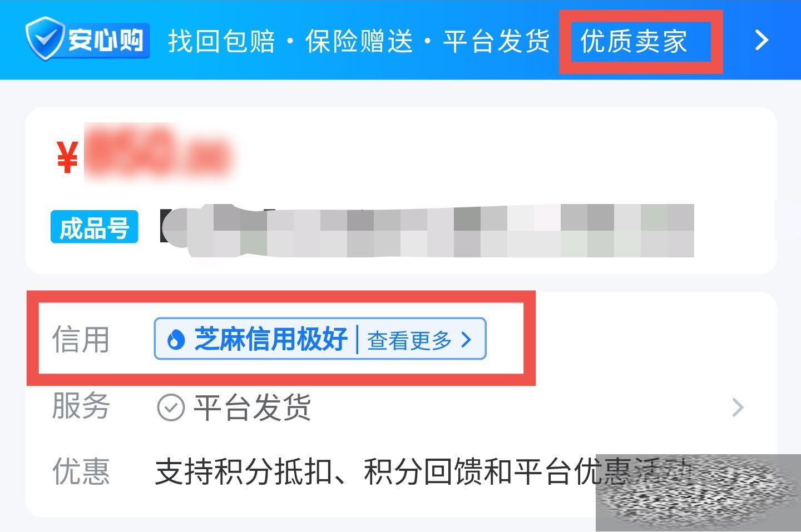
Task: Tap 平台发货 text in top banner
Action: (x=497, y=41)
